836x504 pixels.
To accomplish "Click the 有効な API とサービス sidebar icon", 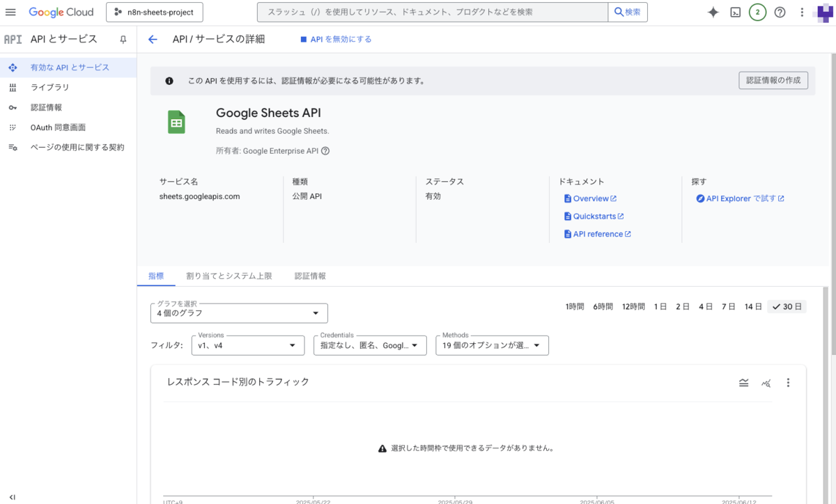I will 12,68.
